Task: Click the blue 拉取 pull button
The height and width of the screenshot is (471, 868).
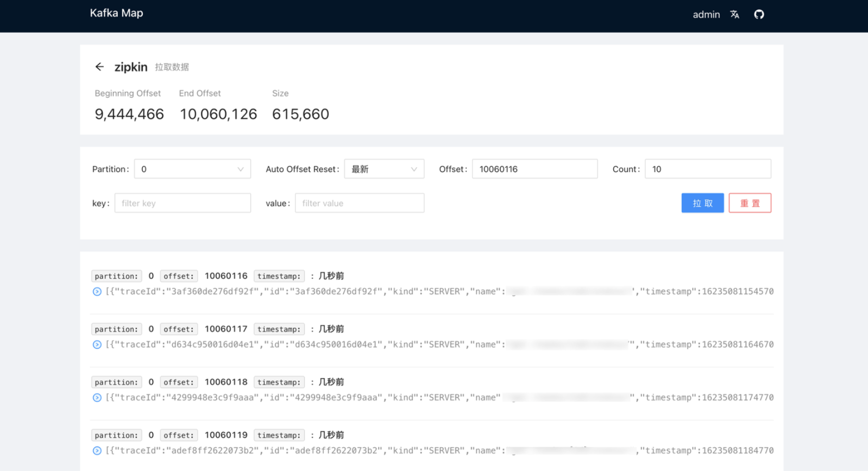Action: coord(702,203)
